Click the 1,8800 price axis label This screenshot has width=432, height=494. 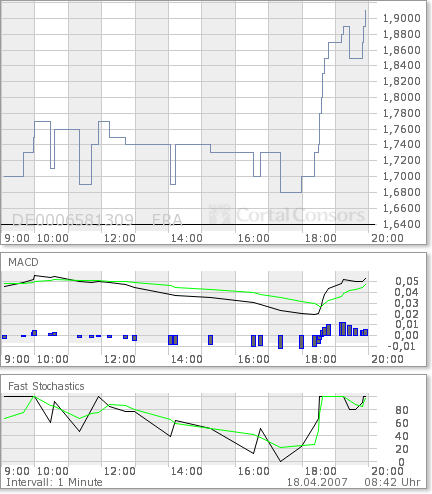click(x=401, y=34)
